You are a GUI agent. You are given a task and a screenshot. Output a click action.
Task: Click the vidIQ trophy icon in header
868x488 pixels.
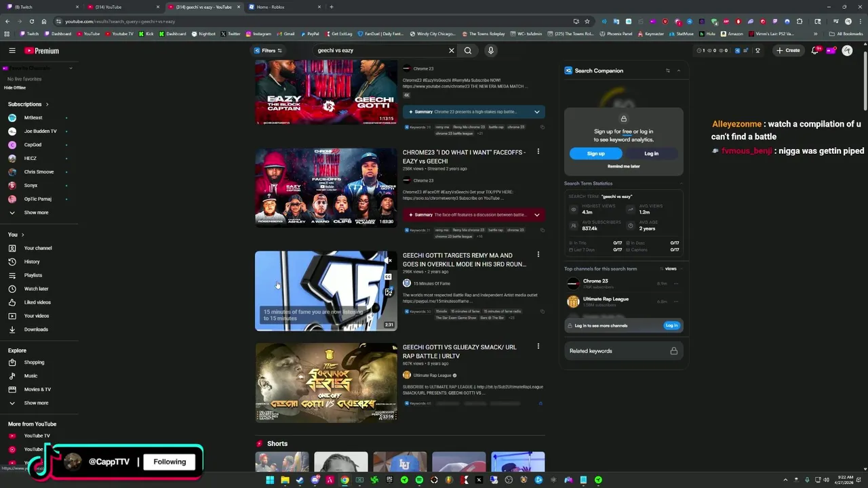coord(757,50)
